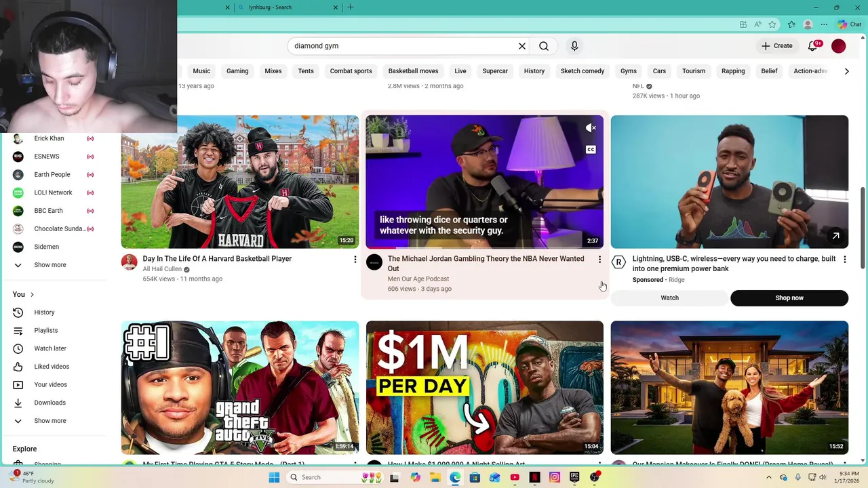Viewport: 868px width, 488px height.
Task: Expand Show more under Downloads
Action: click(x=54, y=421)
